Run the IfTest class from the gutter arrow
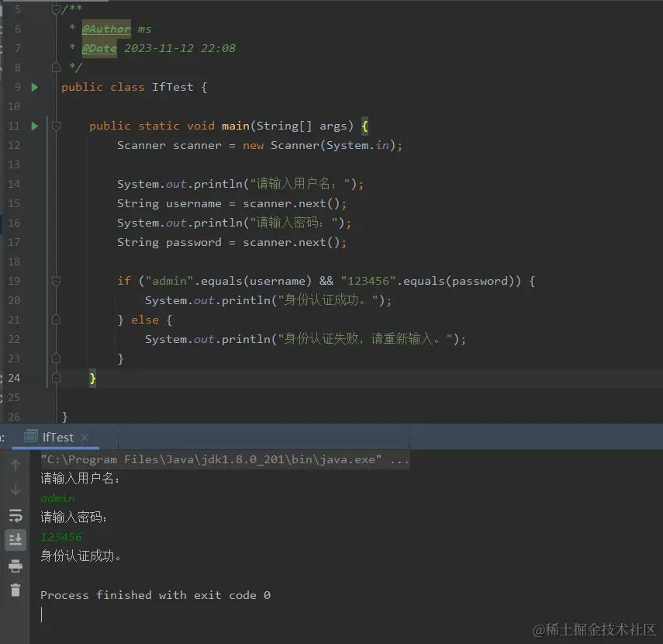 (x=35, y=87)
